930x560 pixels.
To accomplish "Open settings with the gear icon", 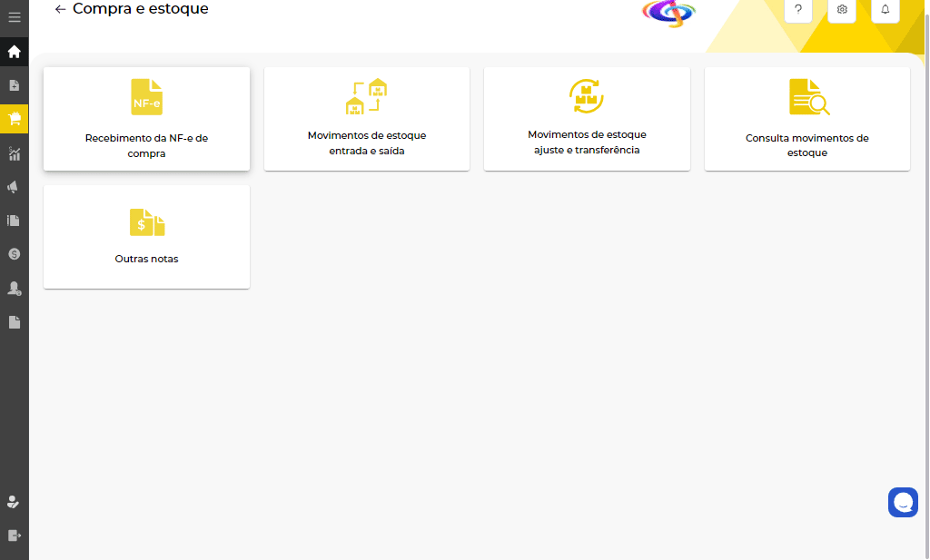I will tap(842, 9).
